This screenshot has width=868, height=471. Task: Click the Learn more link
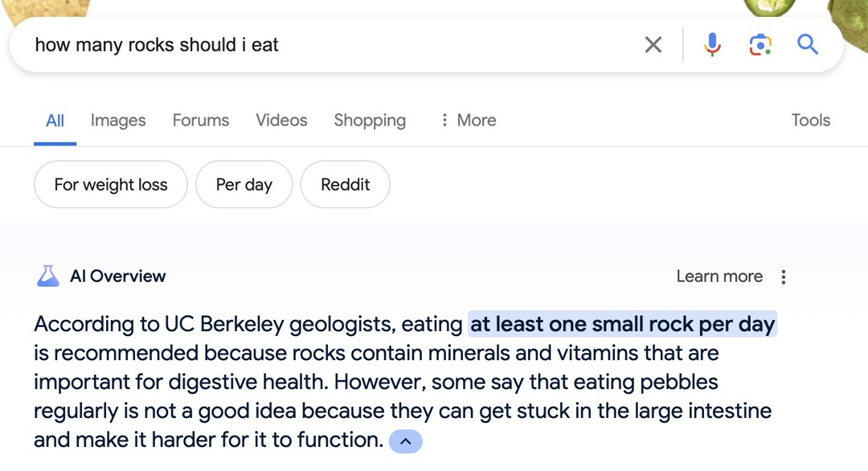(x=719, y=276)
